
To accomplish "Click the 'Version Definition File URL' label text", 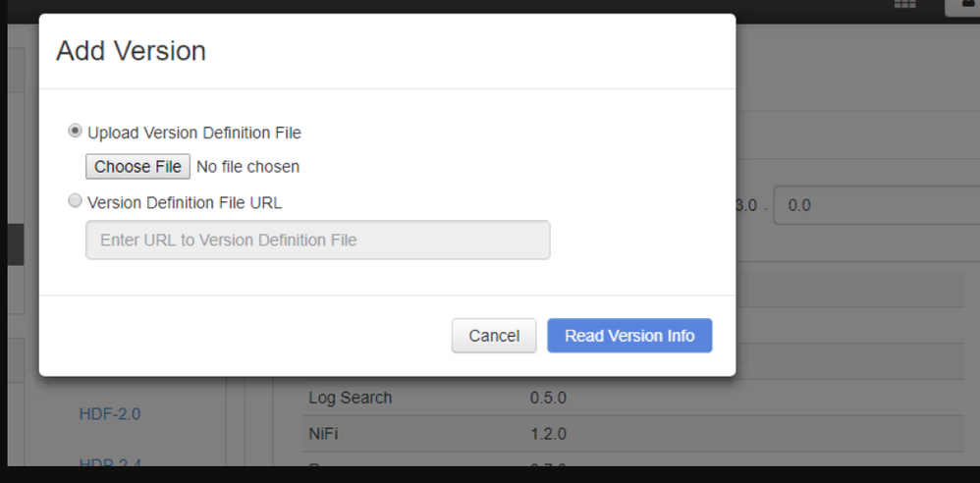I will [x=185, y=202].
